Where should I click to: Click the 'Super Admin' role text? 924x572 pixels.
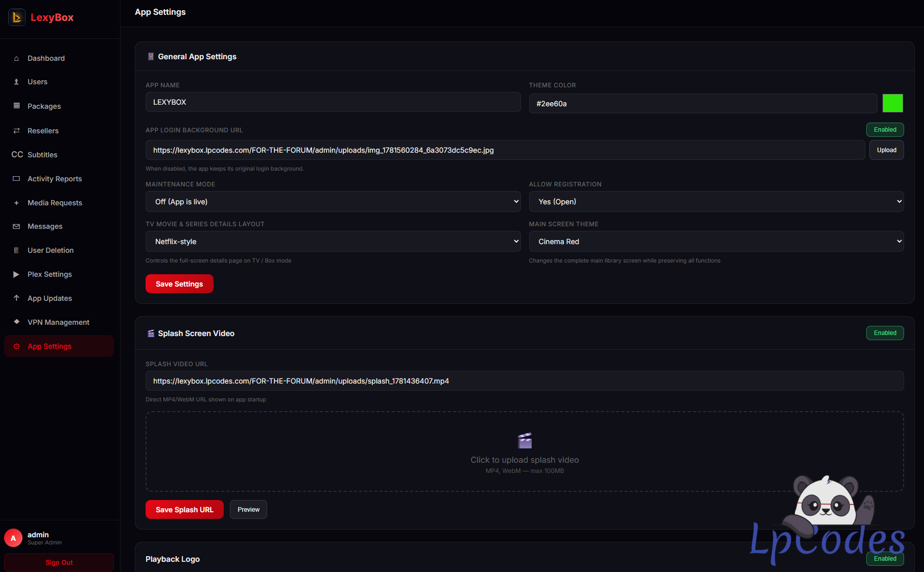[44, 543]
